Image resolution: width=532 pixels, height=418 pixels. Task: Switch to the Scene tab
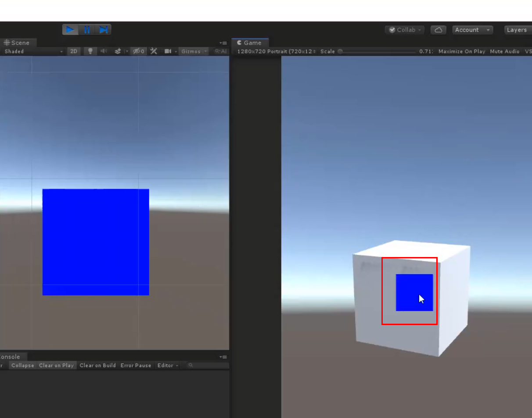tap(17, 43)
